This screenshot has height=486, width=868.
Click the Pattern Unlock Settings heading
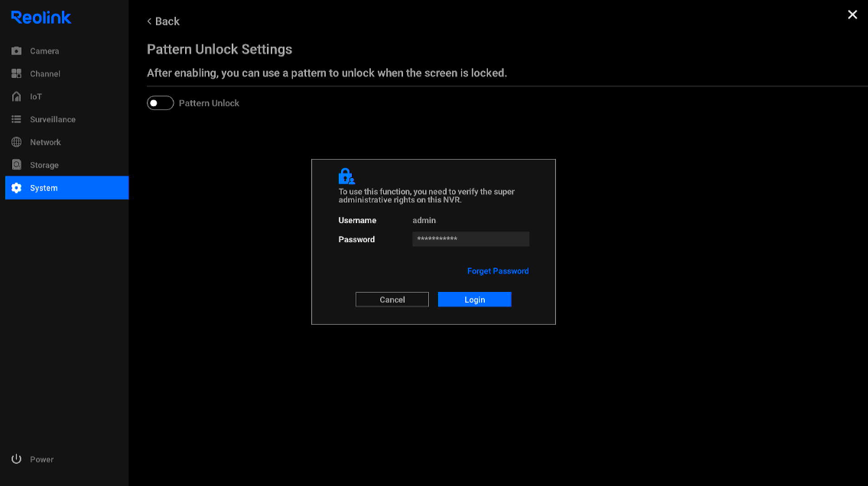pos(219,49)
